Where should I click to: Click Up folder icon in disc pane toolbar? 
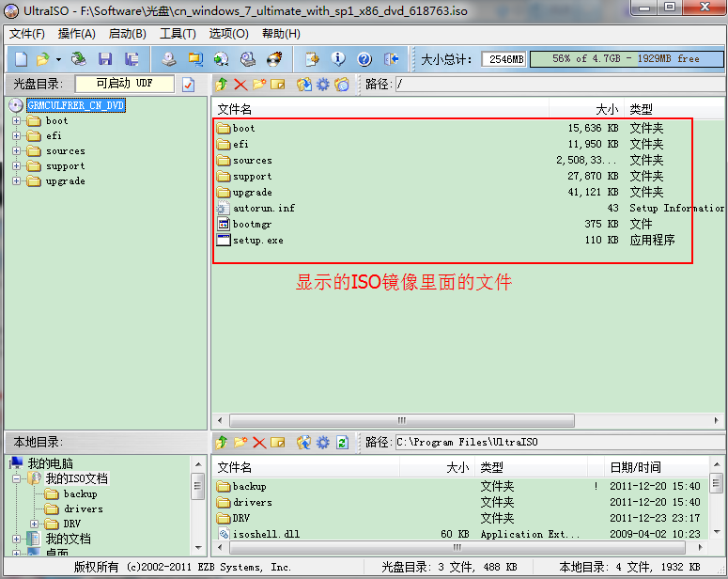pos(222,84)
